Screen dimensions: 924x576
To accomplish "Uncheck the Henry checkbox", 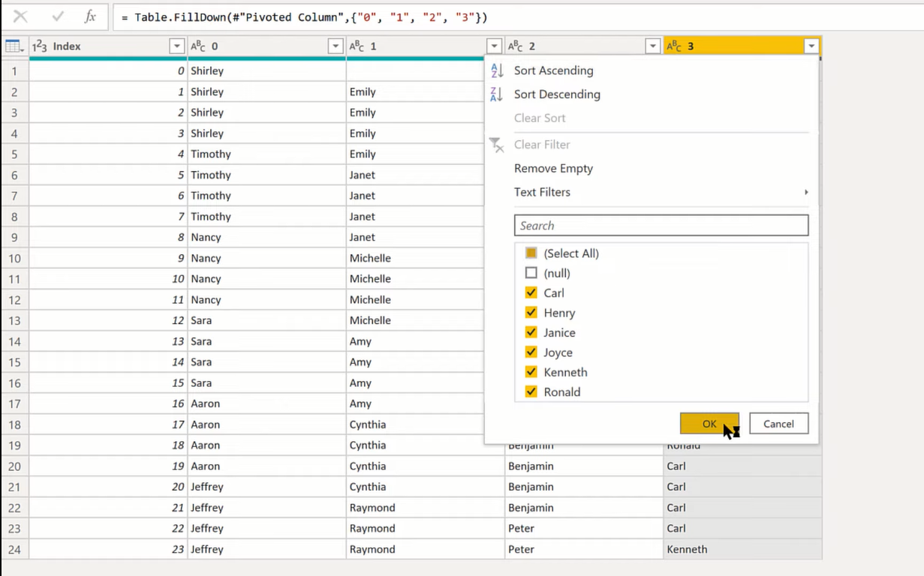I will 531,313.
